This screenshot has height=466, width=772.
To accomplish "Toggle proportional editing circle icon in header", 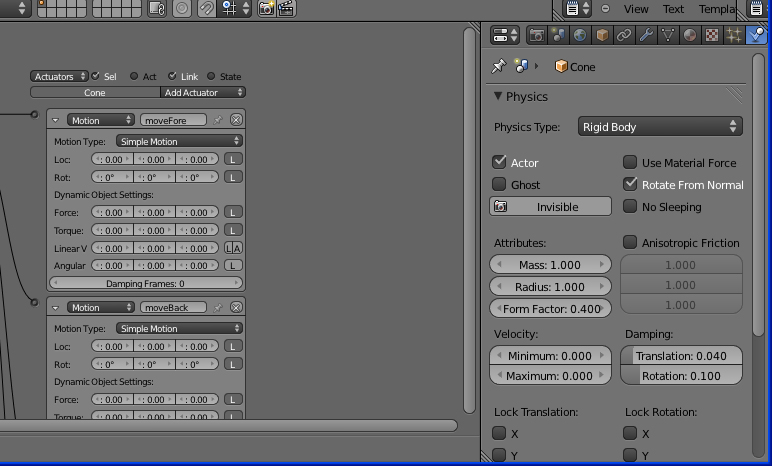I will [x=182, y=8].
